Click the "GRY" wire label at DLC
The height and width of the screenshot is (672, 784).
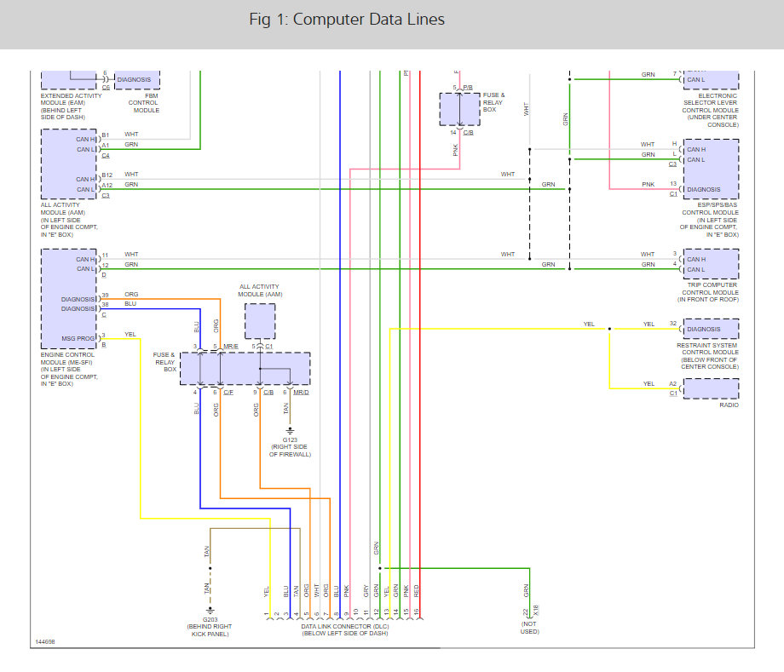[x=366, y=591]
